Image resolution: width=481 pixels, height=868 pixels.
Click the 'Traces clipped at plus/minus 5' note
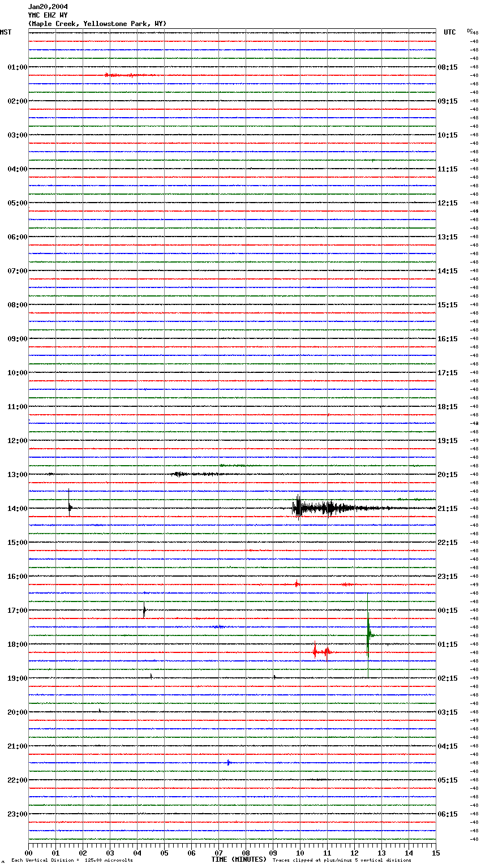coord(342,860)
